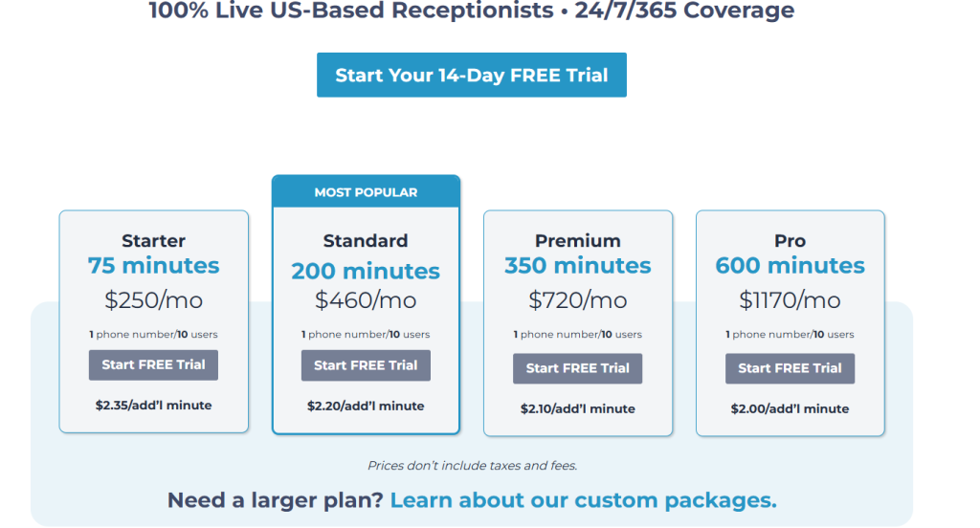Image resolution: width=980 pixels, height=528 pixels.
Task: Click the $1170/mo price
Action: tap(790, 299)
